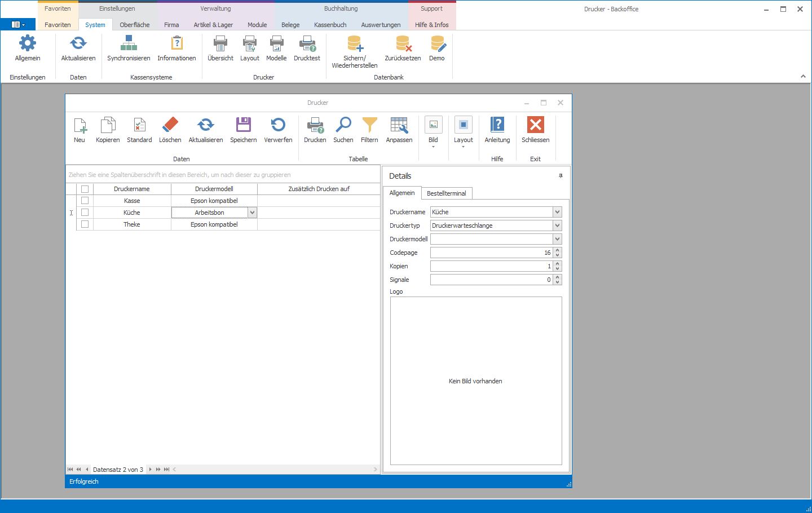Viewport: 812px width, 513px height.
Task: Click the Logo image area
Action: click(x=476, y=381)
